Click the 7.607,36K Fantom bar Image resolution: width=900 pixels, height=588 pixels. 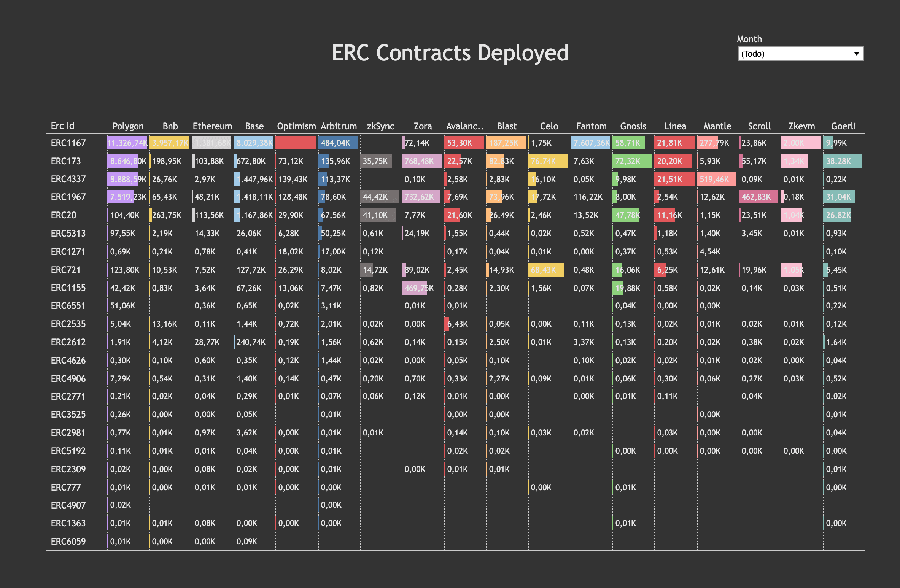click(x=590, y=143)
